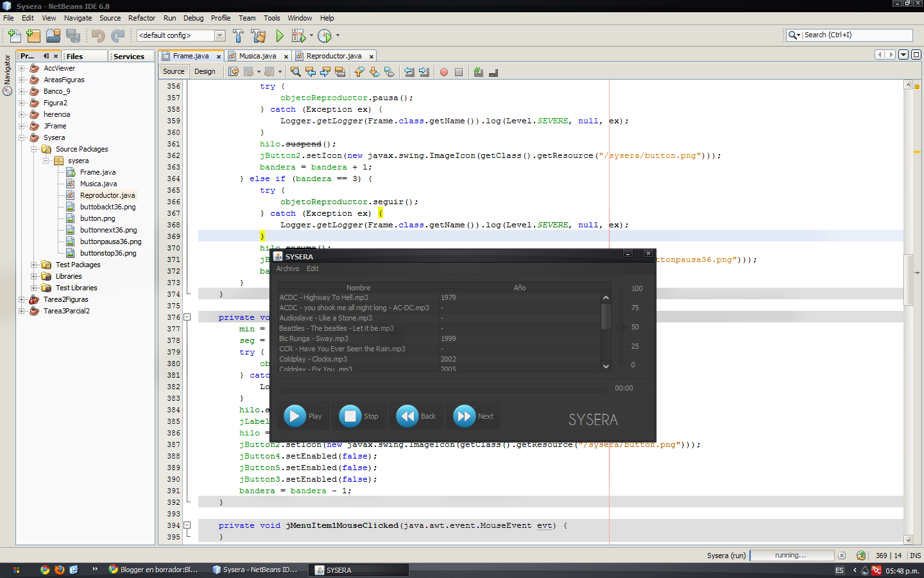Click the SYSERA song progress bar
This screenshot has height=578, width=924.
(443, 390)
